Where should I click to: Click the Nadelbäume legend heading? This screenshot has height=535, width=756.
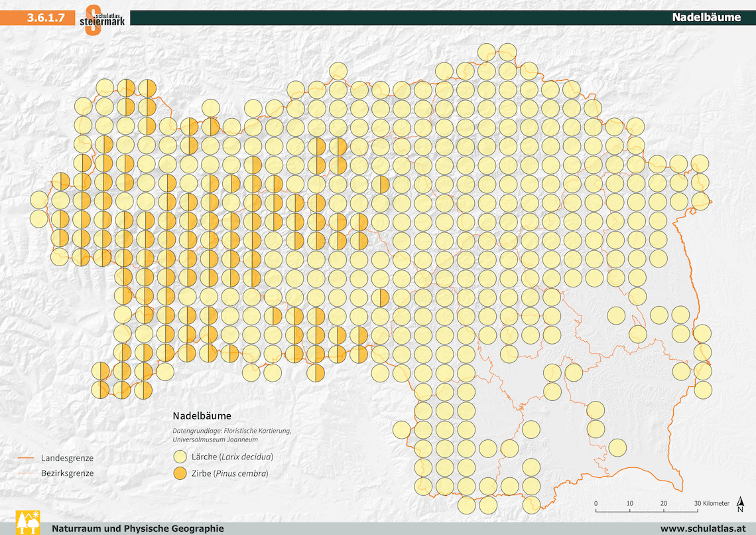click(202, 416)
